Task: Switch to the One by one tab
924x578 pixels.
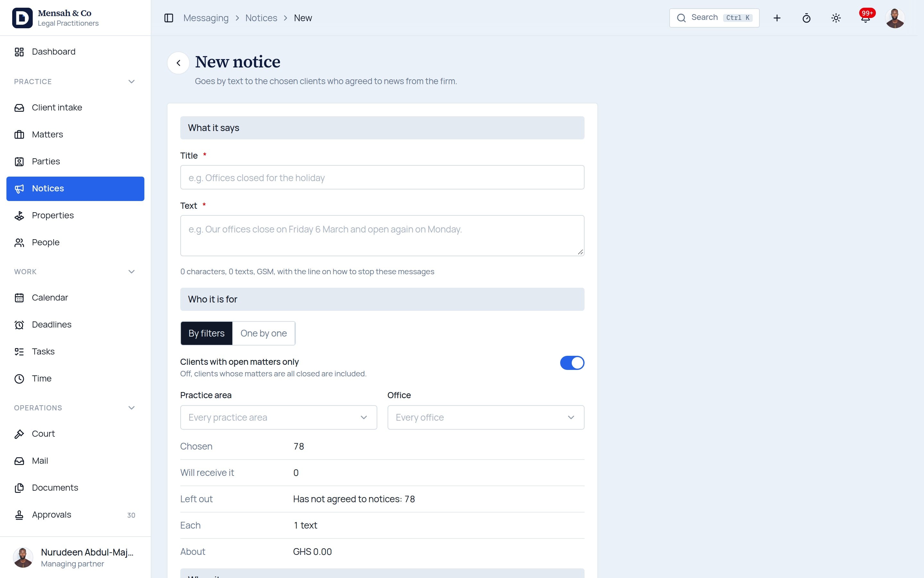Action: pos(263,333)
